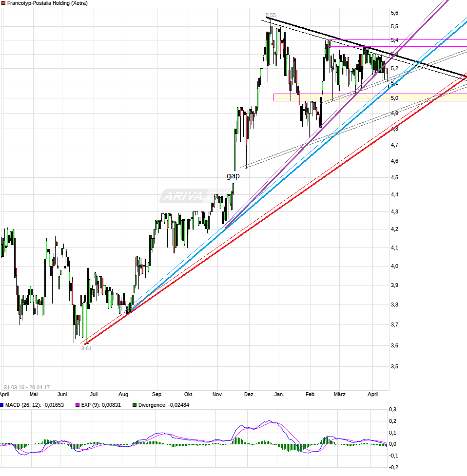This screenshot has width=467, height=476.
Task: Click the 'Juni' month label on the axis
Action: click(62, 394)
